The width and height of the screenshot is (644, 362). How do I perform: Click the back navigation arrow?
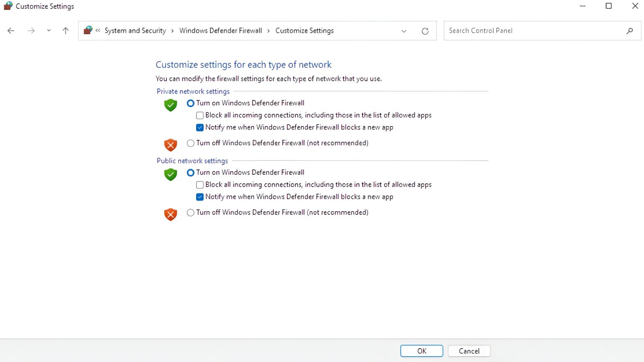click(10, 30)
